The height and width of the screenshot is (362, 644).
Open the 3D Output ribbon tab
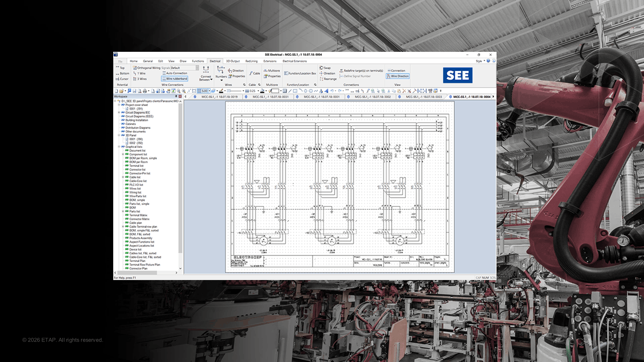233,61
